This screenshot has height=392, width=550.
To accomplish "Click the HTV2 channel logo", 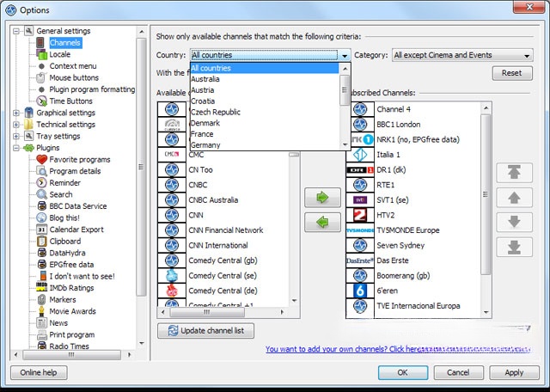I will click(360, 215).
